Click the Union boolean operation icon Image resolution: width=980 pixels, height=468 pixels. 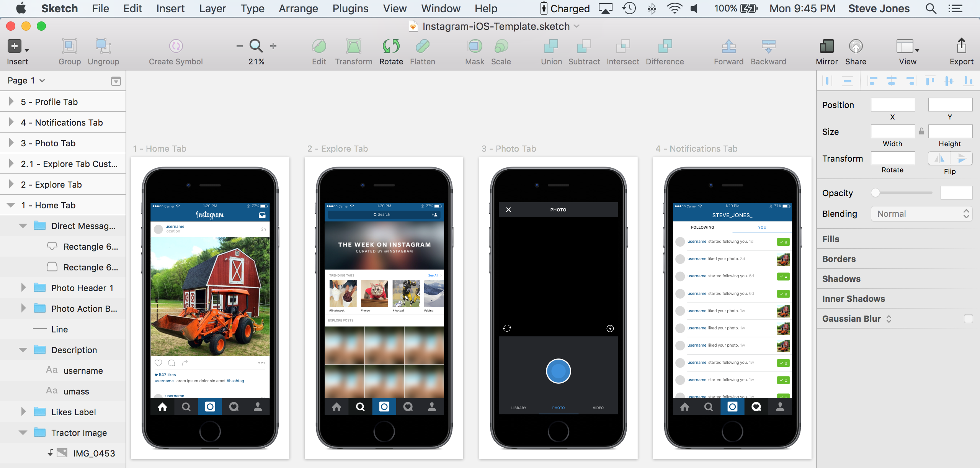tap(551, 46)
